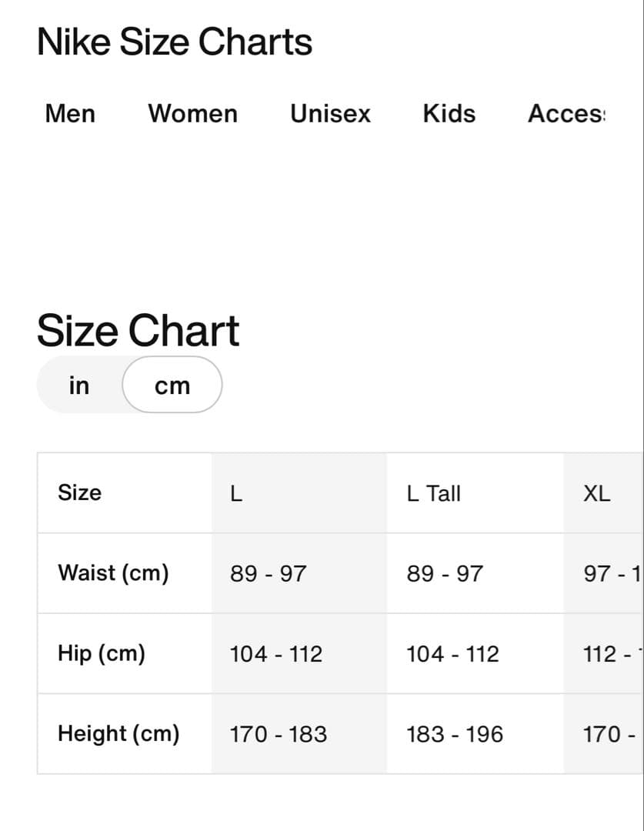Click the L height value 170 - 183

tap(278, 735)
